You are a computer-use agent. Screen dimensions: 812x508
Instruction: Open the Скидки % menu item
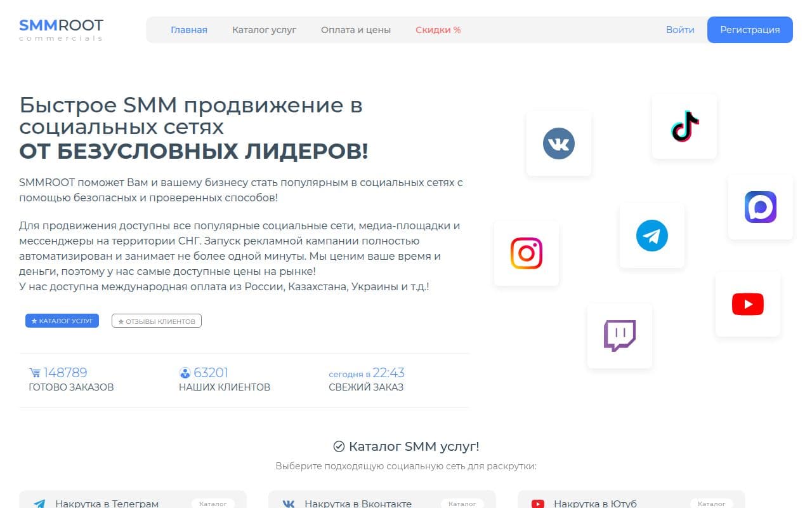[438, 30]
